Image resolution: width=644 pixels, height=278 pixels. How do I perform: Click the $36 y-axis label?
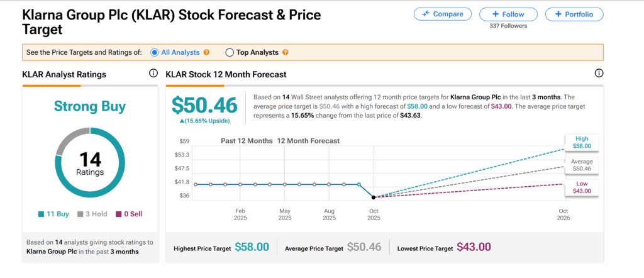[184, 196]
